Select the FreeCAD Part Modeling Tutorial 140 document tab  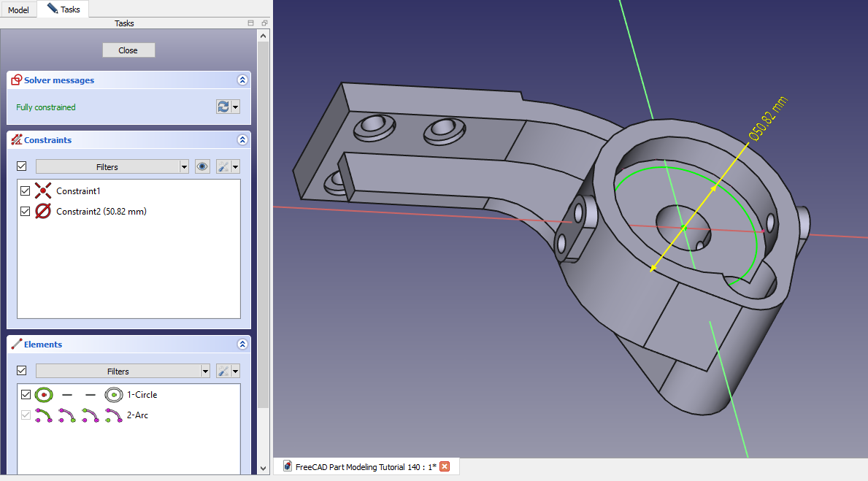click(x=365, y=466)
